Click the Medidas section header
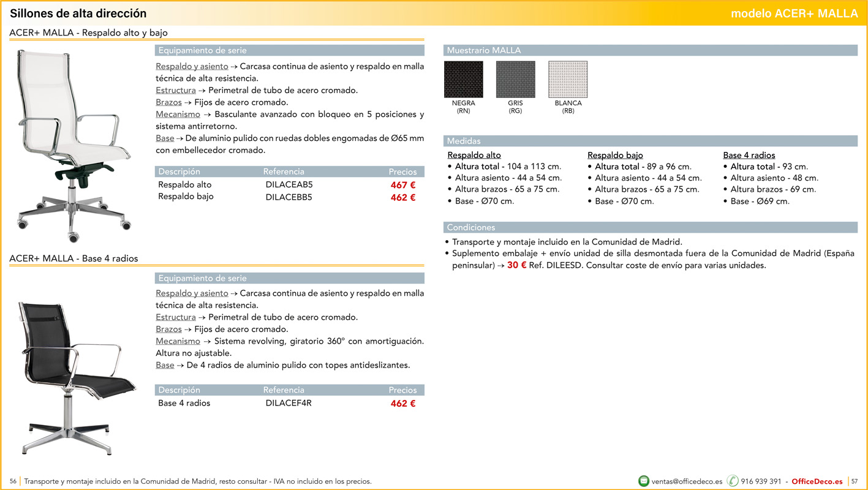868x490 pixels. click(x=464, y=141)
